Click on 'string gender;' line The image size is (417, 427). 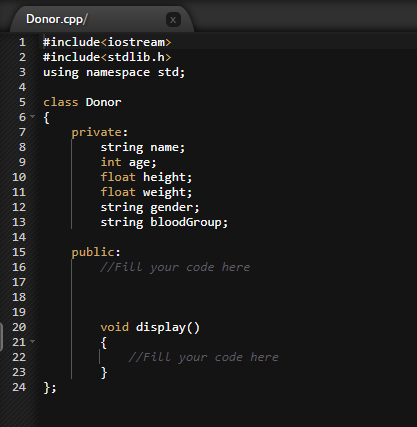150,207
